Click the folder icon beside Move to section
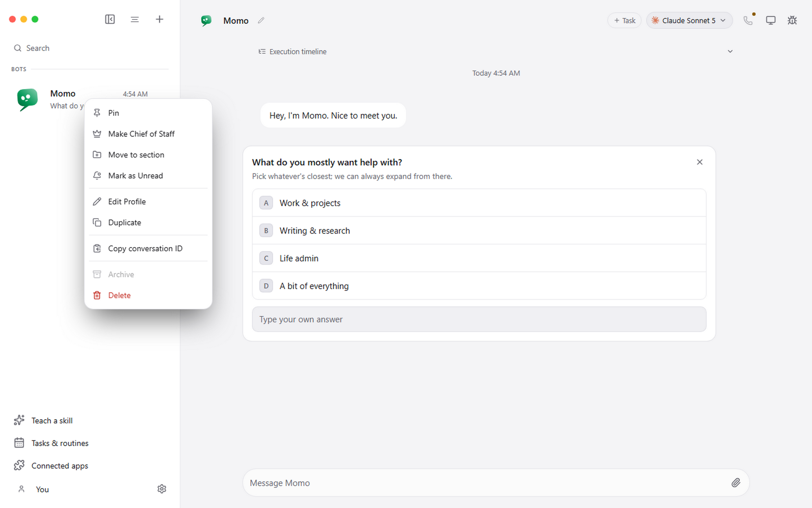 point(97,155)
